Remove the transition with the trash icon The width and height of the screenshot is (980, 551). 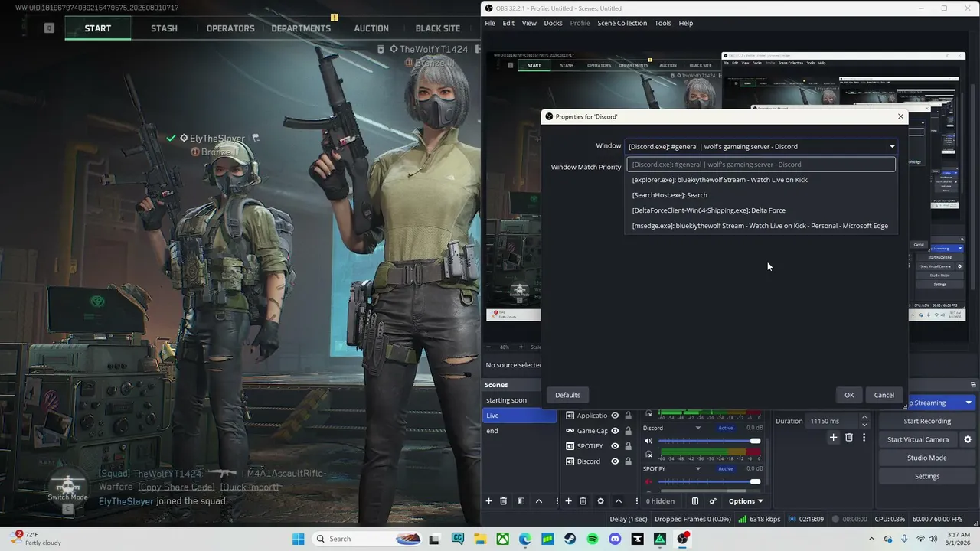(x=849, y=438)
